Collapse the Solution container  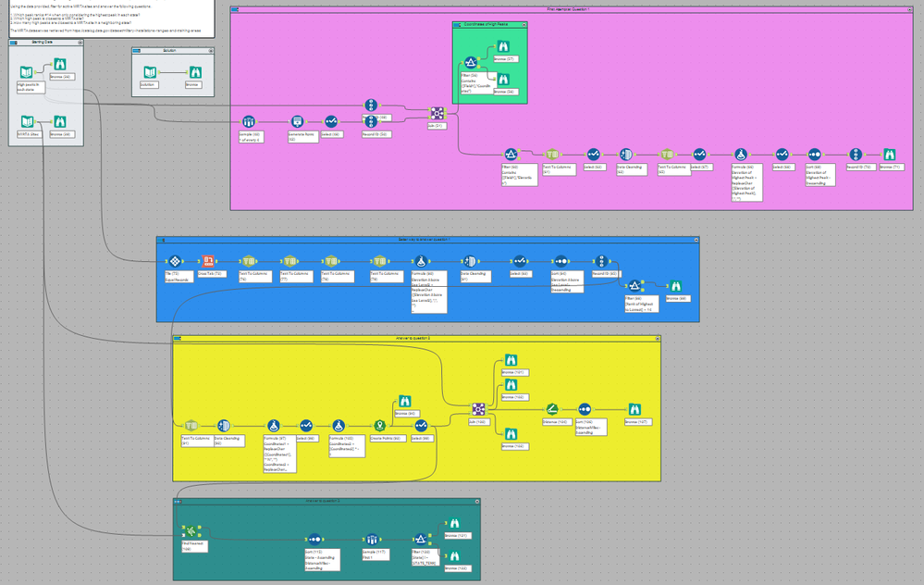click(211, 51)
